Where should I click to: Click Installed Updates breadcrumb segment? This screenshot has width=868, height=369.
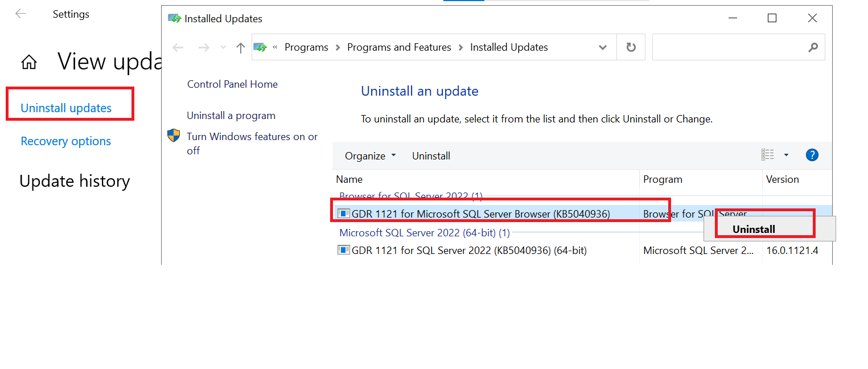coord(509,47)
